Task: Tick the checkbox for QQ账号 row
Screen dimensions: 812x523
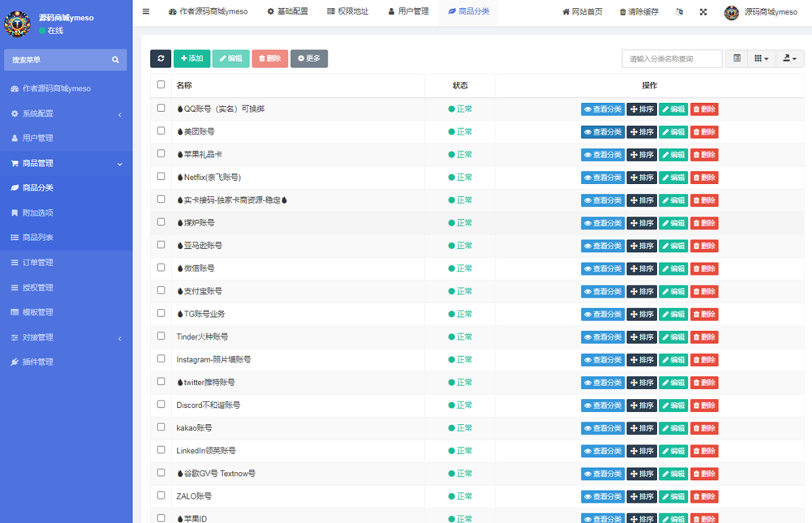Action: tap(161, 108)
